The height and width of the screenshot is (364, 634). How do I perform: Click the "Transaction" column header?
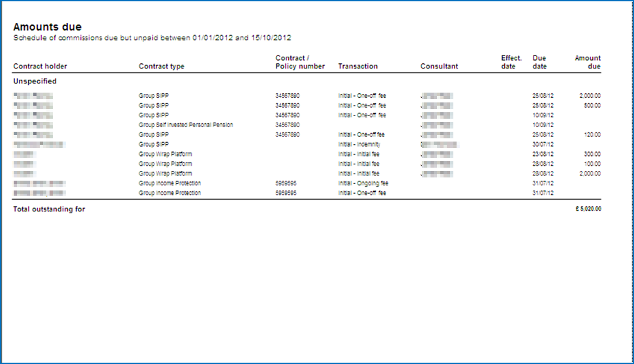click(358, 67)
